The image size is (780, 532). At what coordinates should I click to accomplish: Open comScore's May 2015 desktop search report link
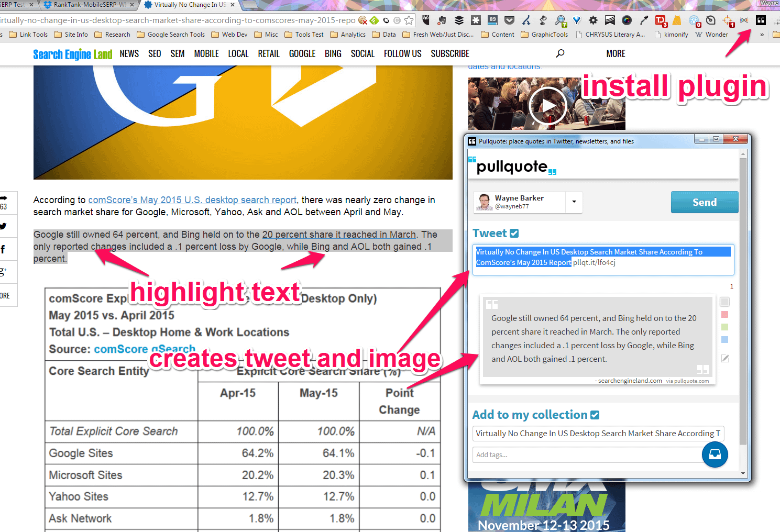(192, 200)
